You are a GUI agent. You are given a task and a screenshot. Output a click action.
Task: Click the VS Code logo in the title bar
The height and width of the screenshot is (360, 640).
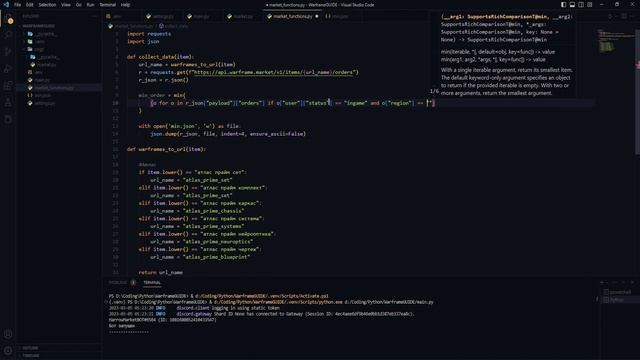(6, 4)
